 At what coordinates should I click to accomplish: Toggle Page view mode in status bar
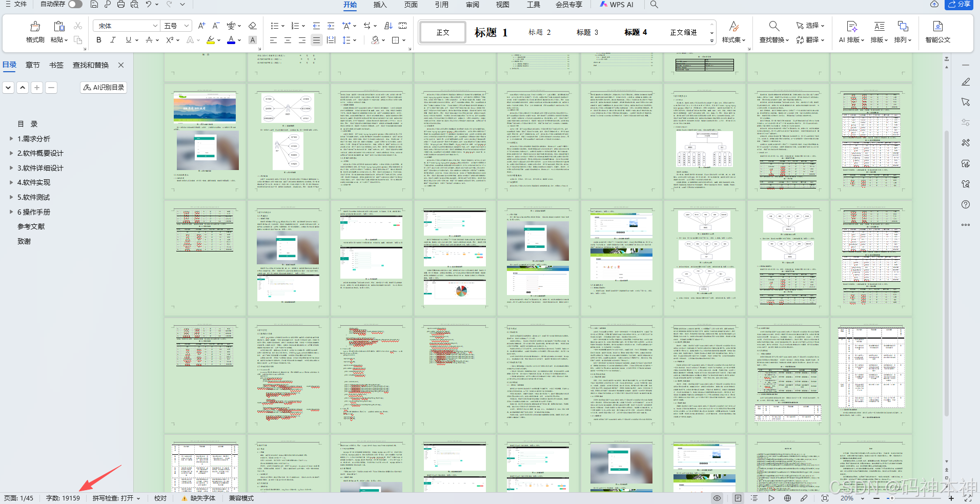pos(738,498)
